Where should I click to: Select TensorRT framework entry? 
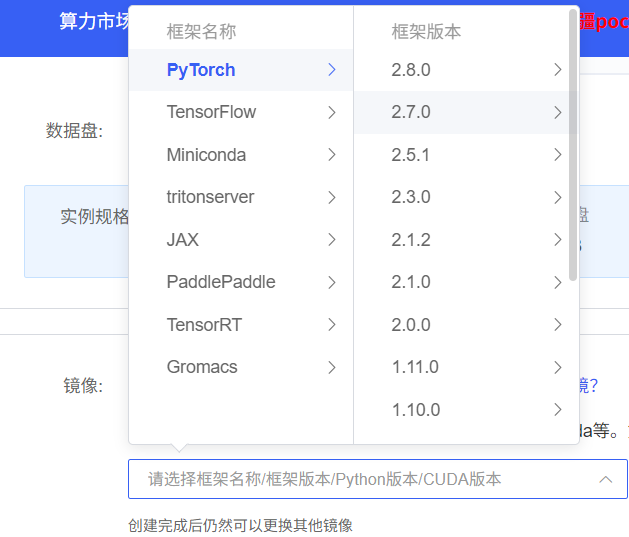[x=241, y=325]
